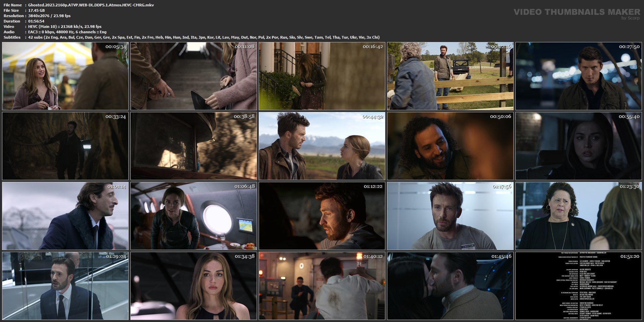Click the subtitles line starting with 42 subs
Image resolution: width=644 pixels, height=322 pixels.
[204, 37]
